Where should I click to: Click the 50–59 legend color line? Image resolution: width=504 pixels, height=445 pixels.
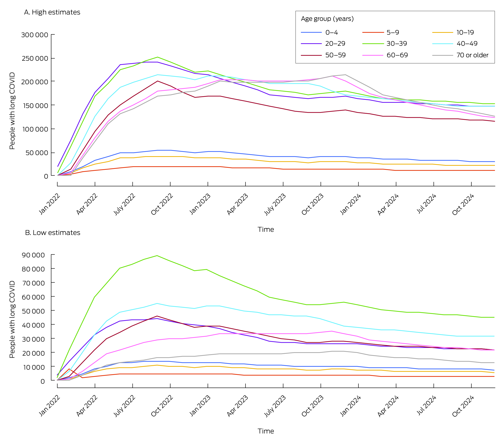pos(311,55)
